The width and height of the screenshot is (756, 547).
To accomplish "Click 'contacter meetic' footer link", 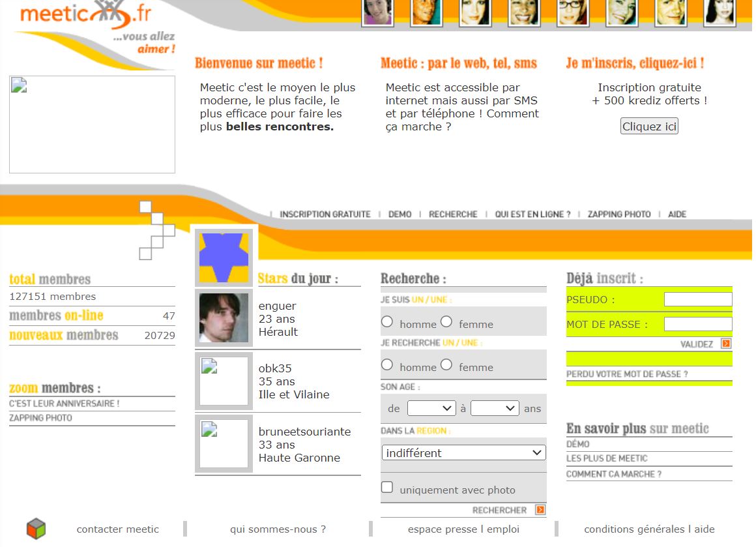I will point(118,529).
